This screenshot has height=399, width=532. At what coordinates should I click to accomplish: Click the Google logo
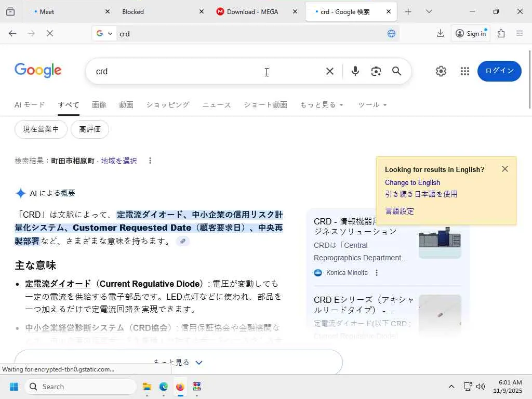(38, 70)
